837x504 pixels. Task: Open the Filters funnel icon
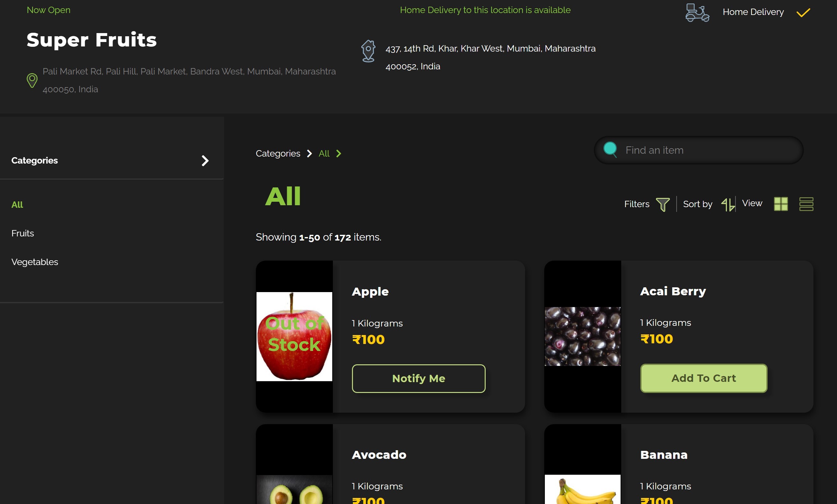[662, 204]
